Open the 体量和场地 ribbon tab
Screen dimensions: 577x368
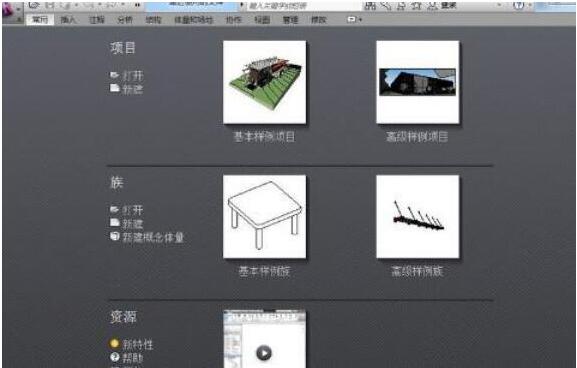click(x=194, y=20)
